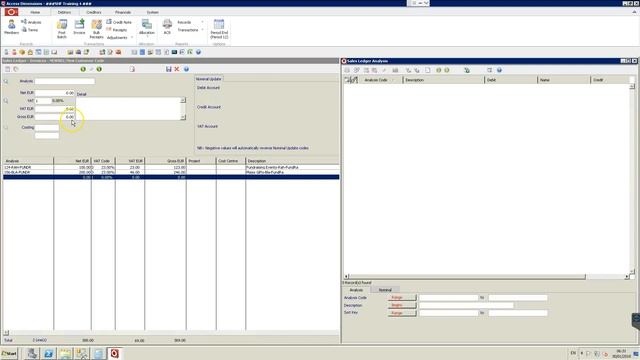Screen dimensions: 640x360
Task: Click the Debit column header in Analysis window
Action: [x=511, y=80]
